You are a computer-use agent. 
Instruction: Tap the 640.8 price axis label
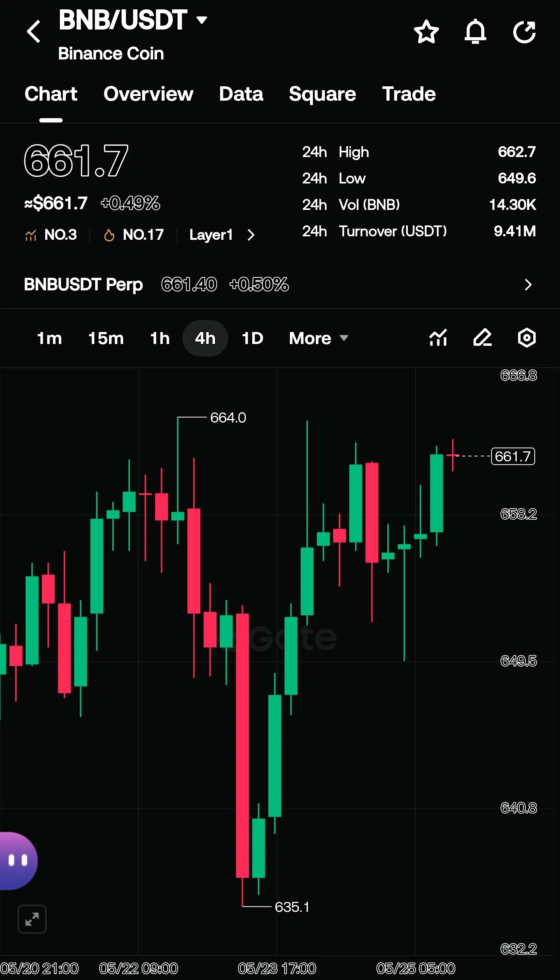(x=518, y=808)
